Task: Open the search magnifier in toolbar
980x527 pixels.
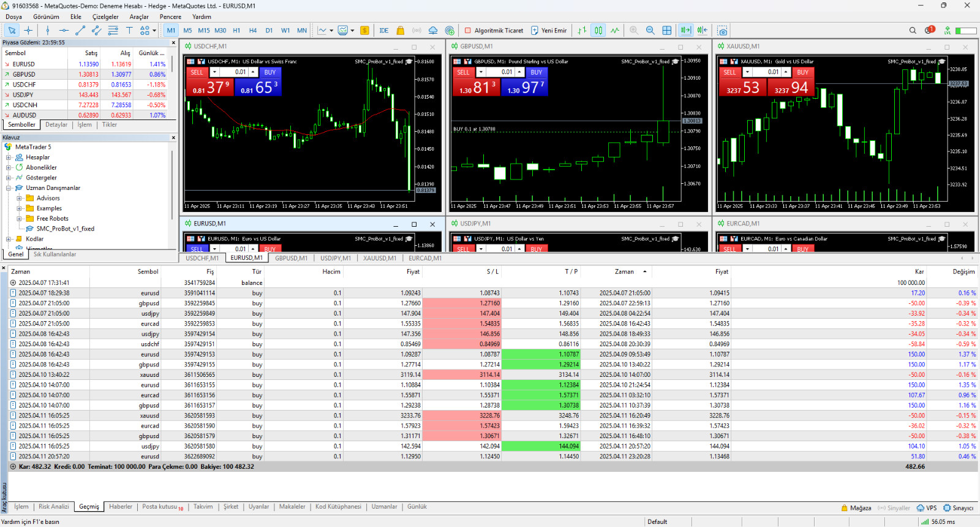Action: click(x=913, y=30)
